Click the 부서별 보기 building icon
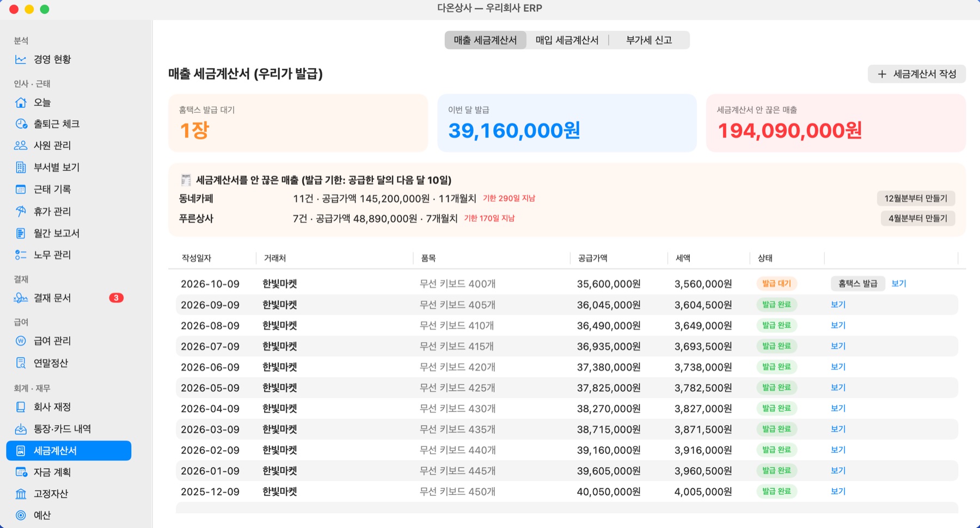This screenshot has width=980, height=528. [21, 167]
